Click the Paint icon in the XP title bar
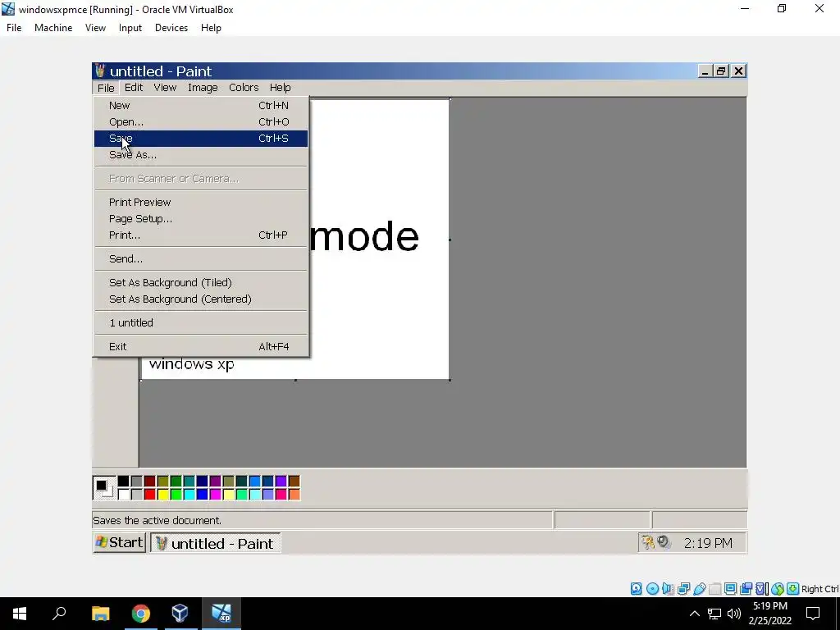Viewport: 840px width, 630px height. pyautogui.click(x=100, y=71)
